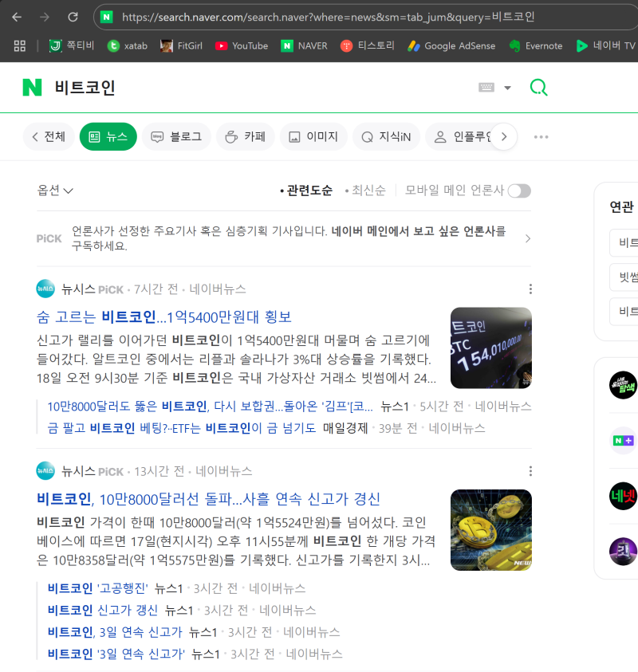
Task: Open related article 비트코인 '고공행진'
Action: (98, 588)
